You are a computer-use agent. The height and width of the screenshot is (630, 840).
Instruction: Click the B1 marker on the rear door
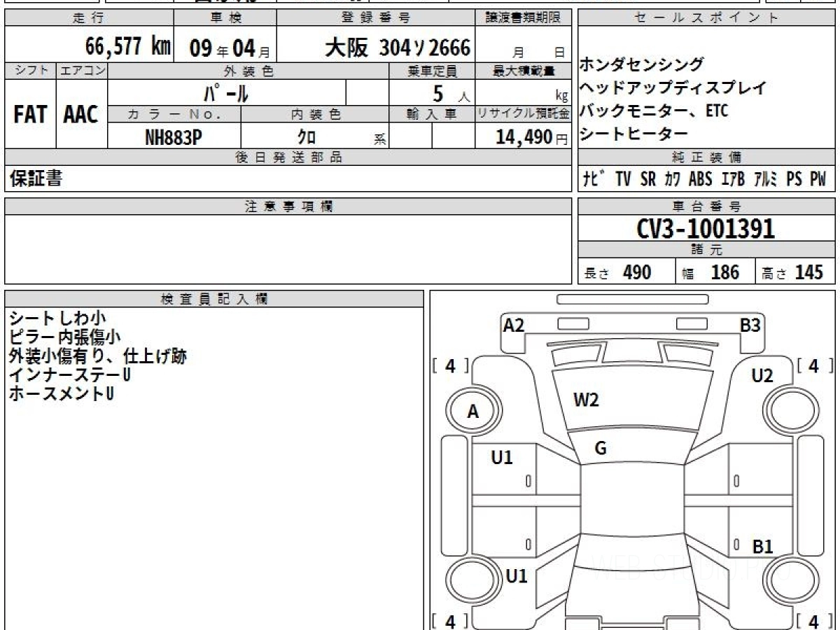tap(762, 547)
